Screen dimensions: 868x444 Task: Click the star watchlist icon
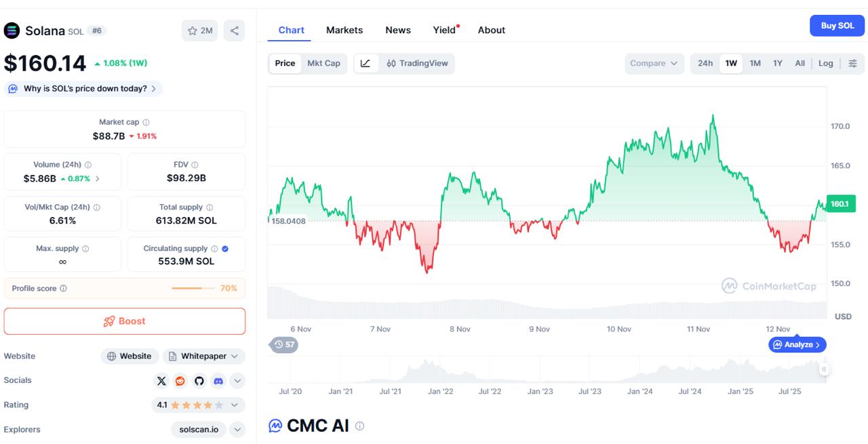click(x=193, y=31)
